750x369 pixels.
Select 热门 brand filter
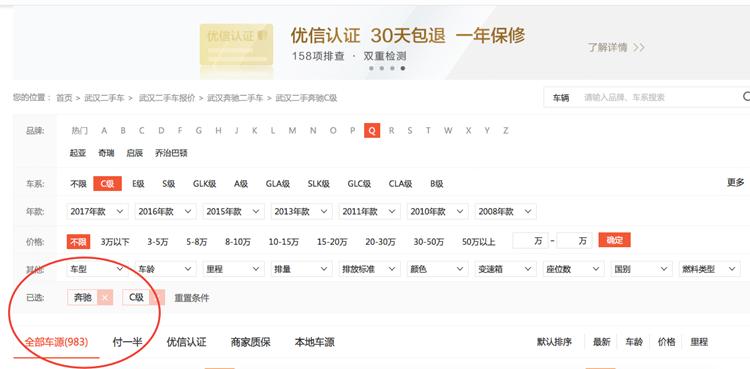pyautogui.click(x=79, y=131)
